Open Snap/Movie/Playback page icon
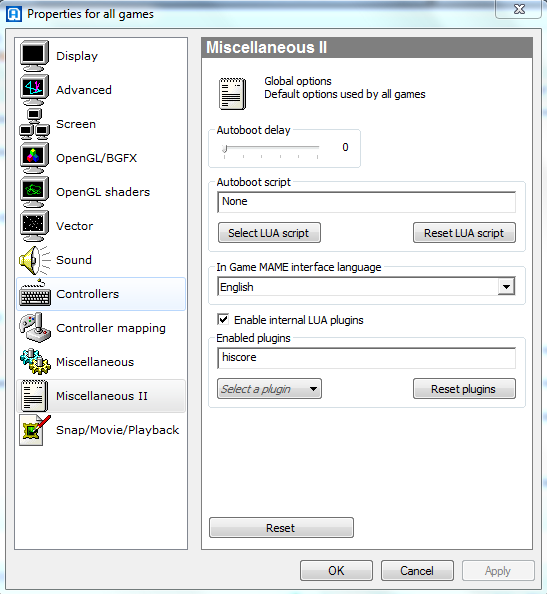Screen dimensions: 547x594 tap(34, 430)
